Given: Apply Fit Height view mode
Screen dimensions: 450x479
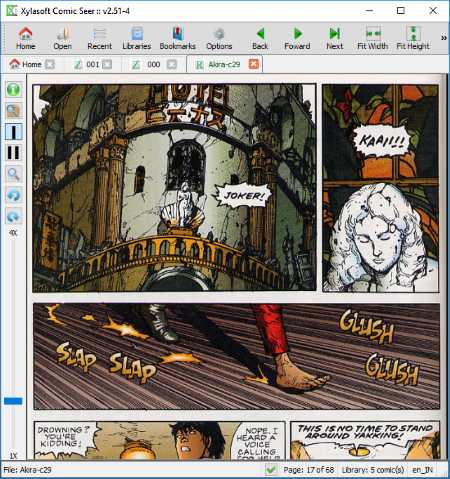Looking at the screenshot, I should (413, 38).
